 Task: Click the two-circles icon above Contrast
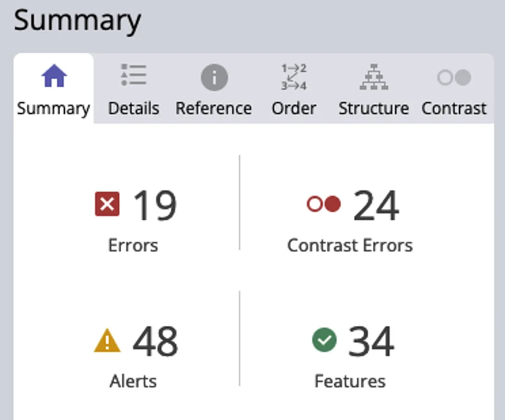(x=454, y=76)
